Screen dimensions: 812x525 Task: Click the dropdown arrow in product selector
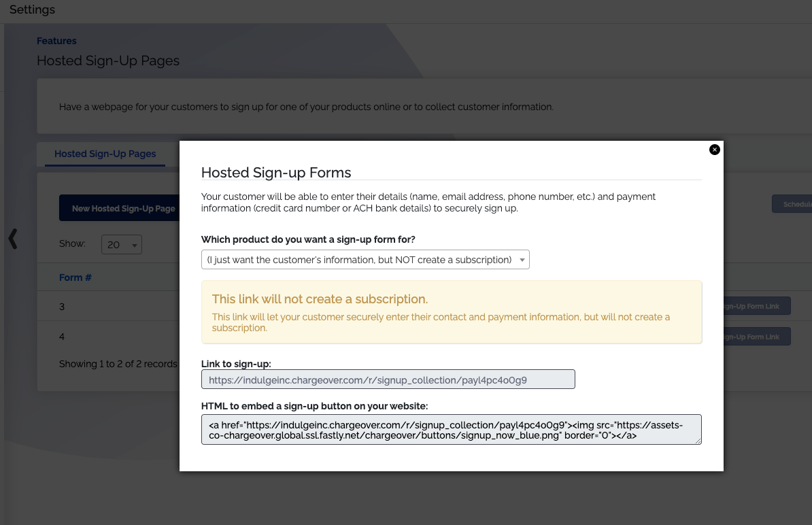tap(522, 260)
